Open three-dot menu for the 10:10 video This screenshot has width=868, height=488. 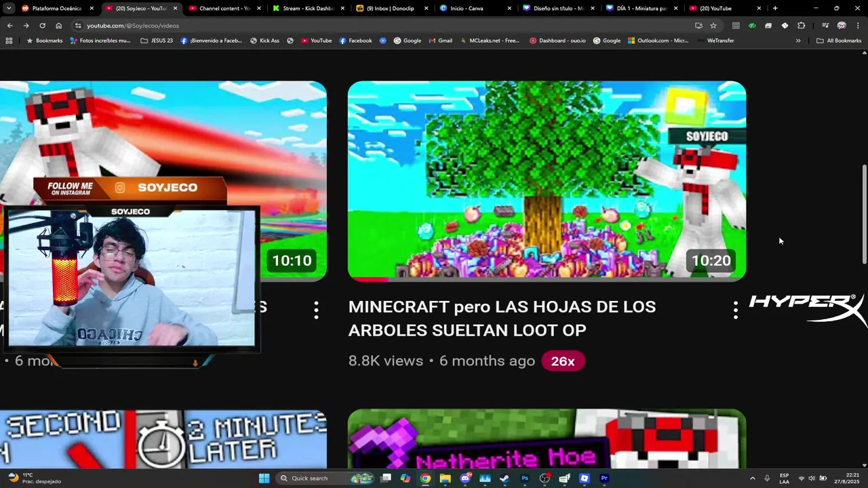(x=316, y=310)
